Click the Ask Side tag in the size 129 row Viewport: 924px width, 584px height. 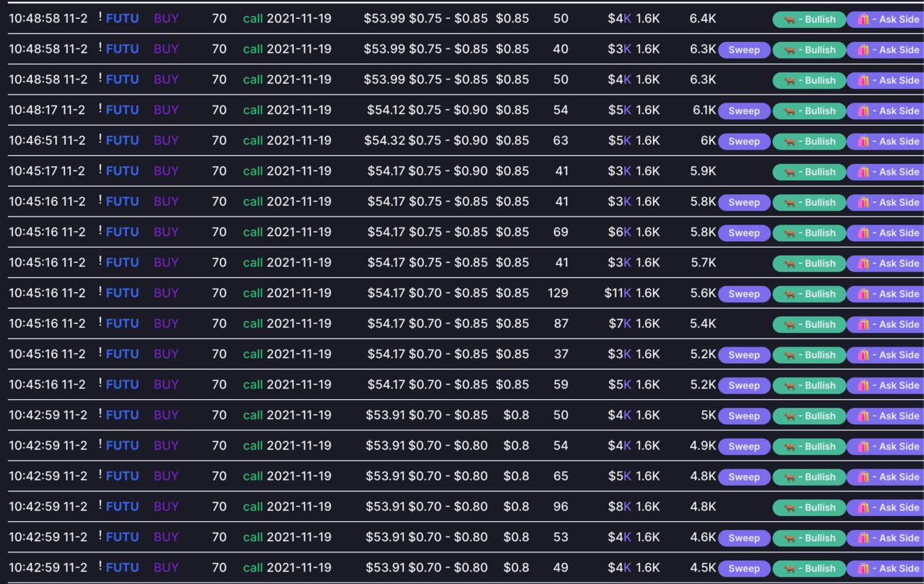pos(885,294)
